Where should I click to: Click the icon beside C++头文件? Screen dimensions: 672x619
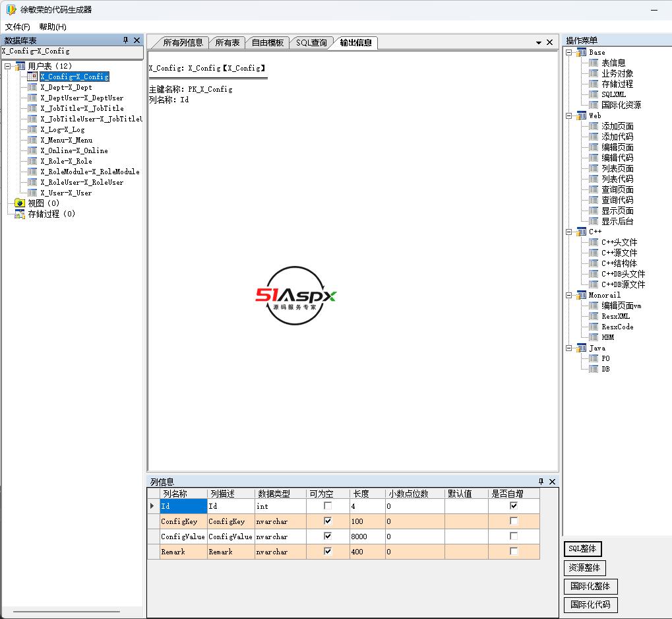pyautogui.click(x=593, y=242)
